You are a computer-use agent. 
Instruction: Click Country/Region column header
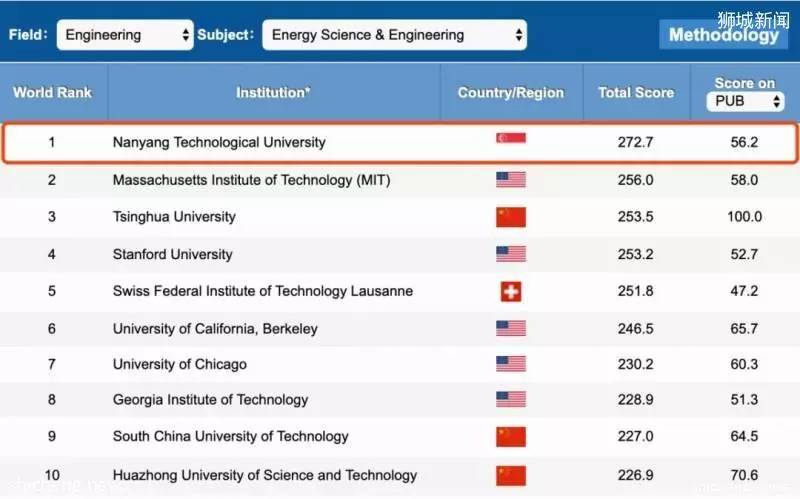pyautogui.click(x=511, y=92)
